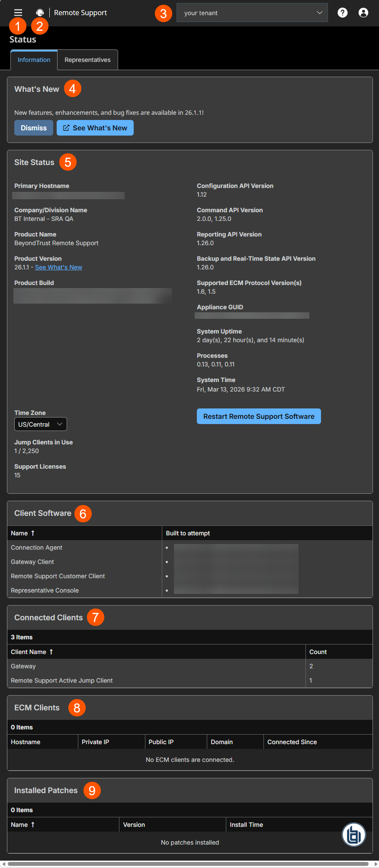Click Restart Remote Support Software button
Screen dimensions: 379x868
259,416
